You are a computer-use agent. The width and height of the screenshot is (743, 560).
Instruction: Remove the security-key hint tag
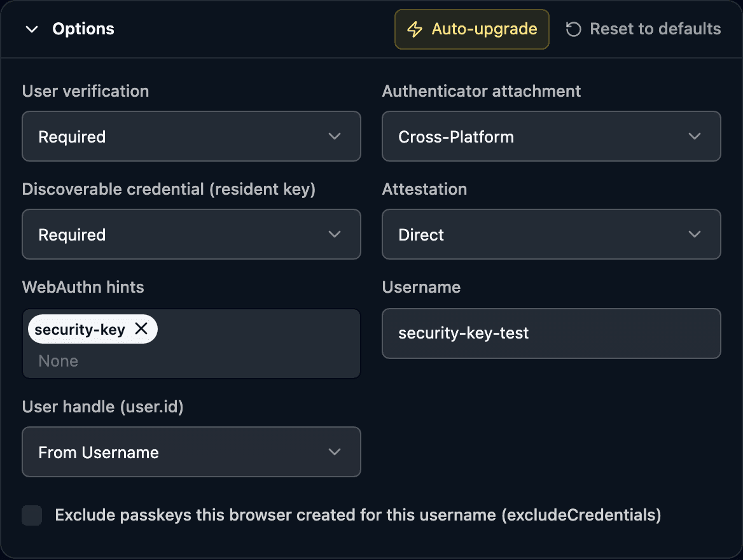pos(141,328)
